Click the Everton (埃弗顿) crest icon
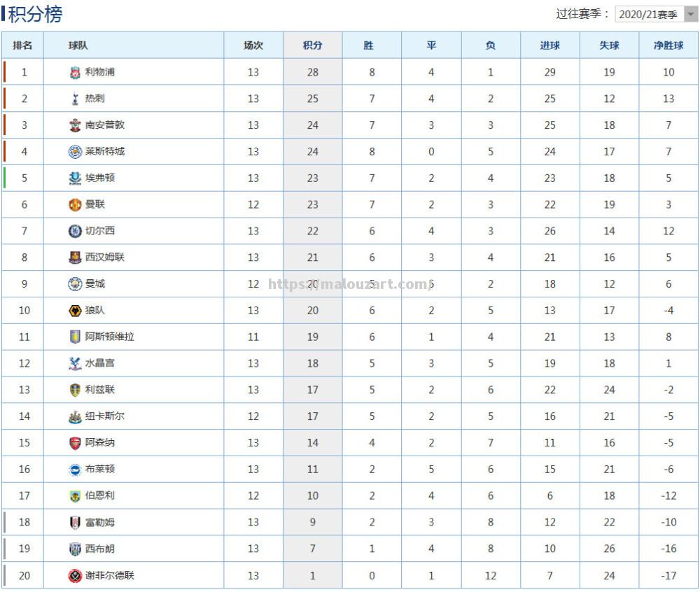Screen dimensions: 700x592 (x=75, y=178)
